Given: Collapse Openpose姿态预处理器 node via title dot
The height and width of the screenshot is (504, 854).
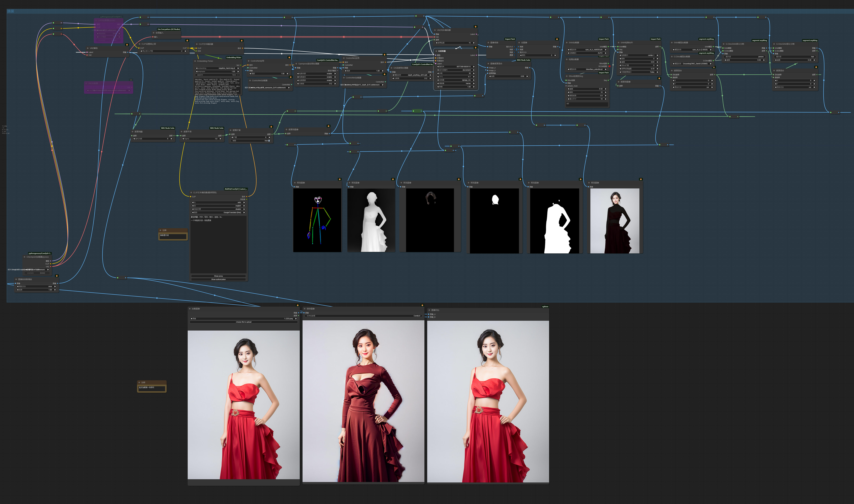Looking at the screenshot, I should coord(296,64).
